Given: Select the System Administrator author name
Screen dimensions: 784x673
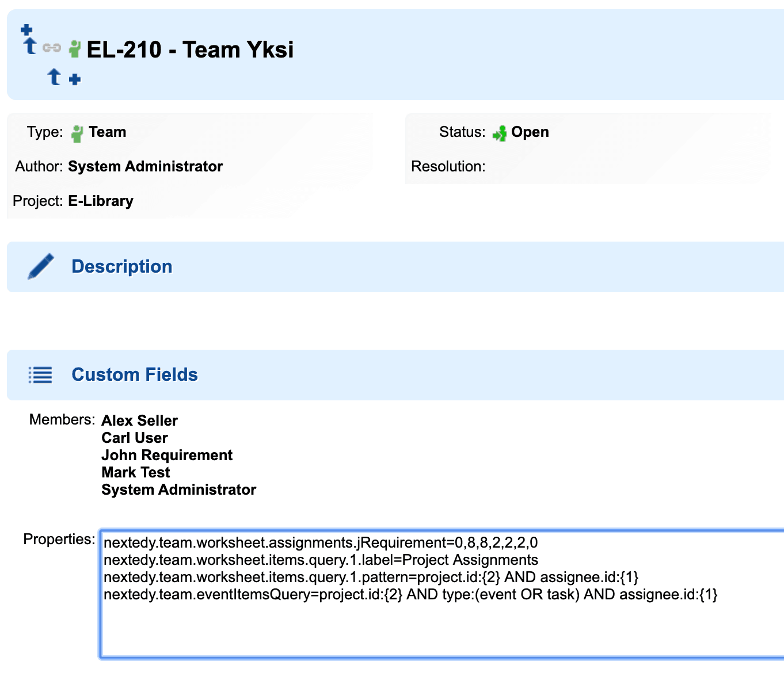Looking at the screenshot, I should tap(145, 166).
